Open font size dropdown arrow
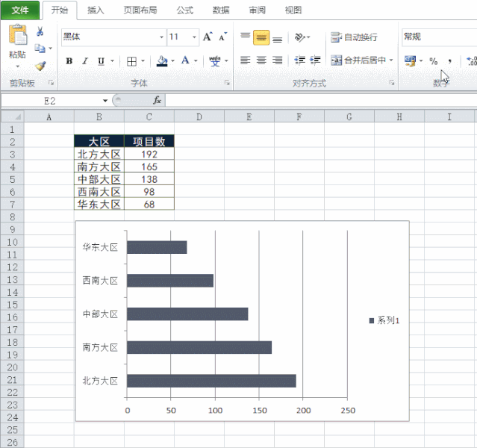 (194, 37)
